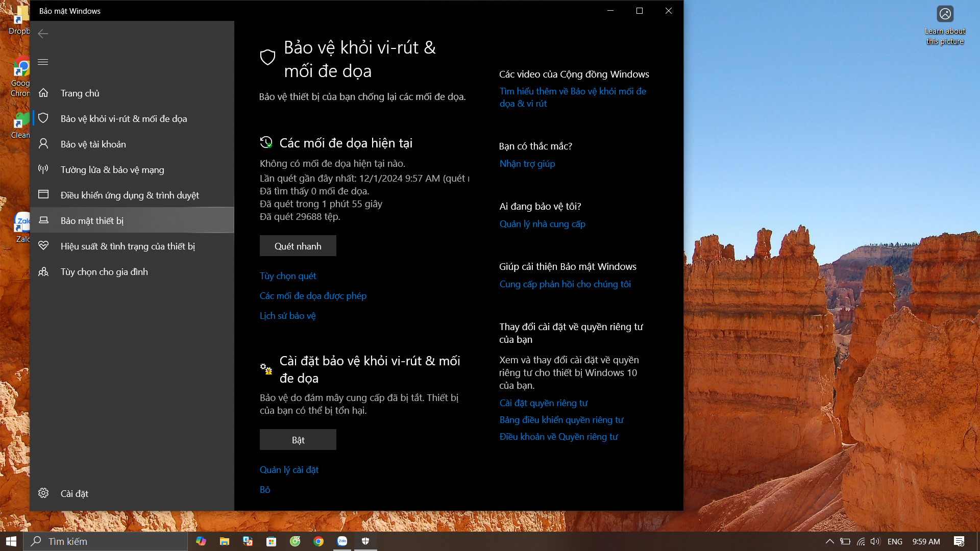
Task: Open Tường lửa & bảo vệ mạng
Action: [112, 170]
